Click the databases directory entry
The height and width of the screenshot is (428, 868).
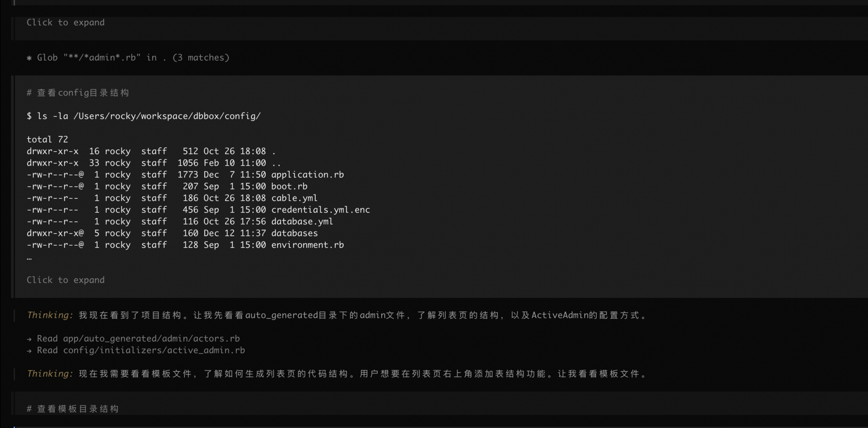click(294, 234)
